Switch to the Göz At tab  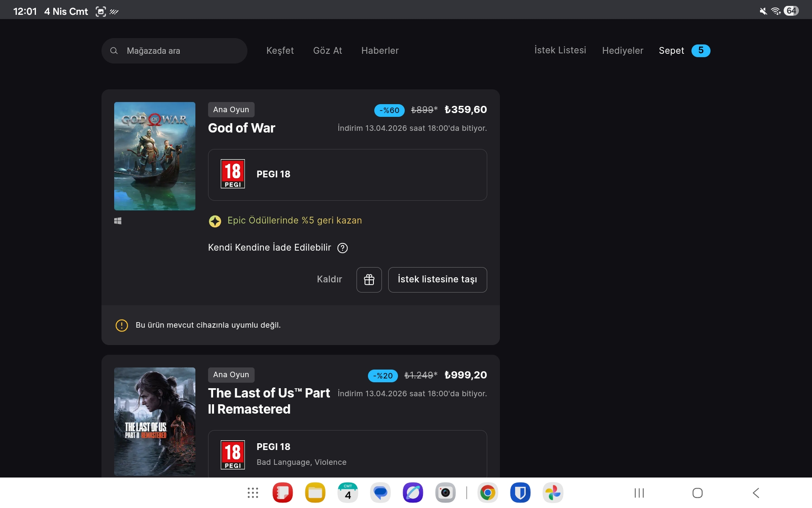click(x=328, y=51)
